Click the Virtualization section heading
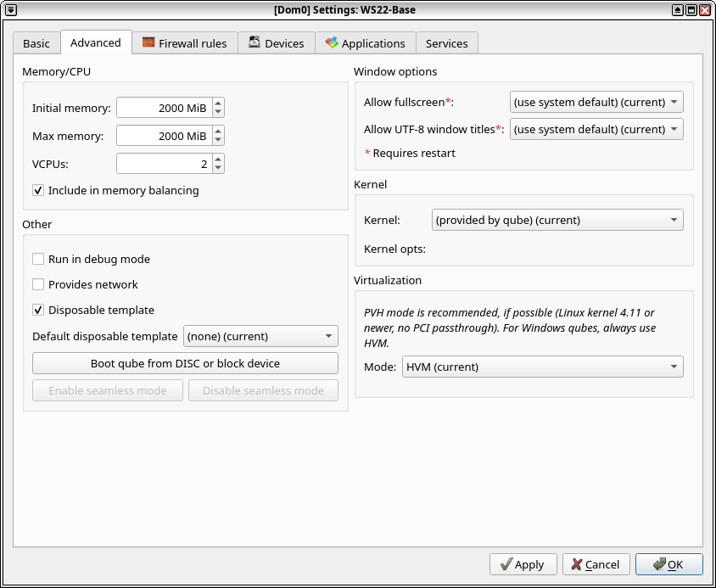Image resolution: width=716 pixels, height=588 pixels. [388, 280]
